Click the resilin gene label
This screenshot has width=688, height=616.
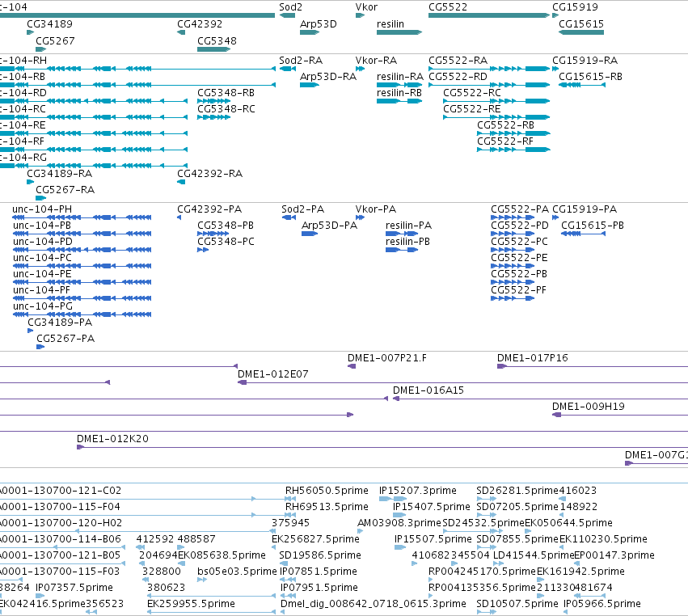coord(390,24)
